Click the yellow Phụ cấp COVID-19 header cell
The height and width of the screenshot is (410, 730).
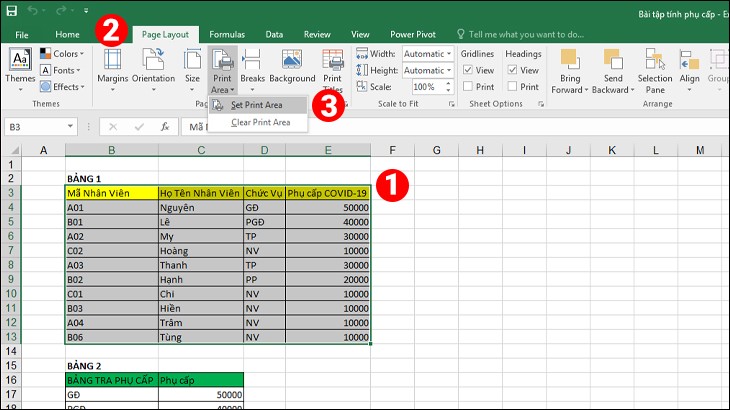pos(328,193)
